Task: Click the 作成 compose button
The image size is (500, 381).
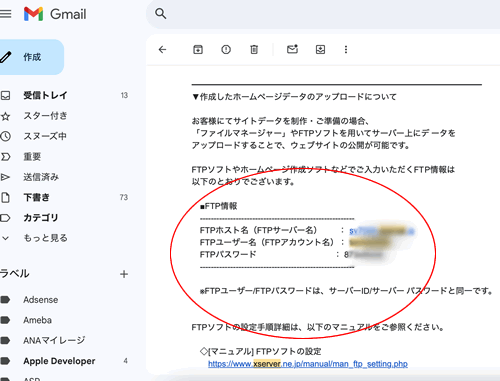Action: coord(32,57)
